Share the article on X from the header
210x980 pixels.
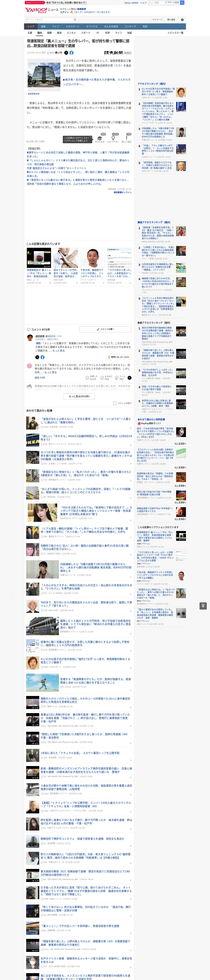click(x=66, y=53)
